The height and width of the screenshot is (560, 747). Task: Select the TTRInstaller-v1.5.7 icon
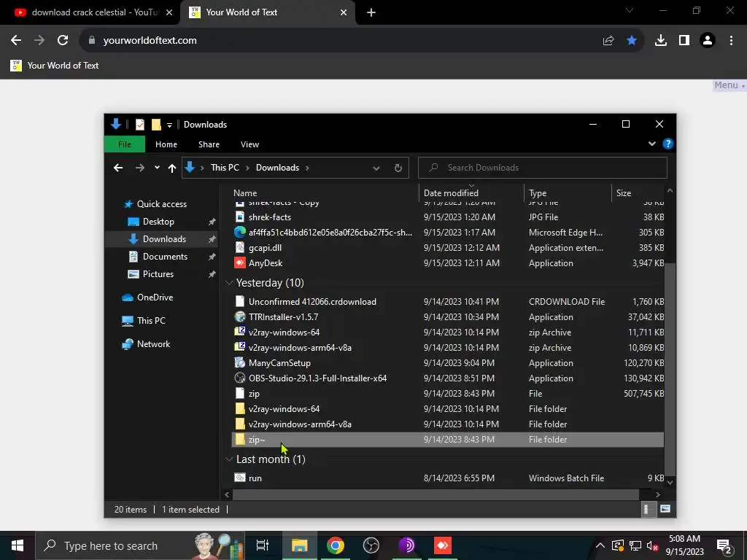(x=240, y=316)
